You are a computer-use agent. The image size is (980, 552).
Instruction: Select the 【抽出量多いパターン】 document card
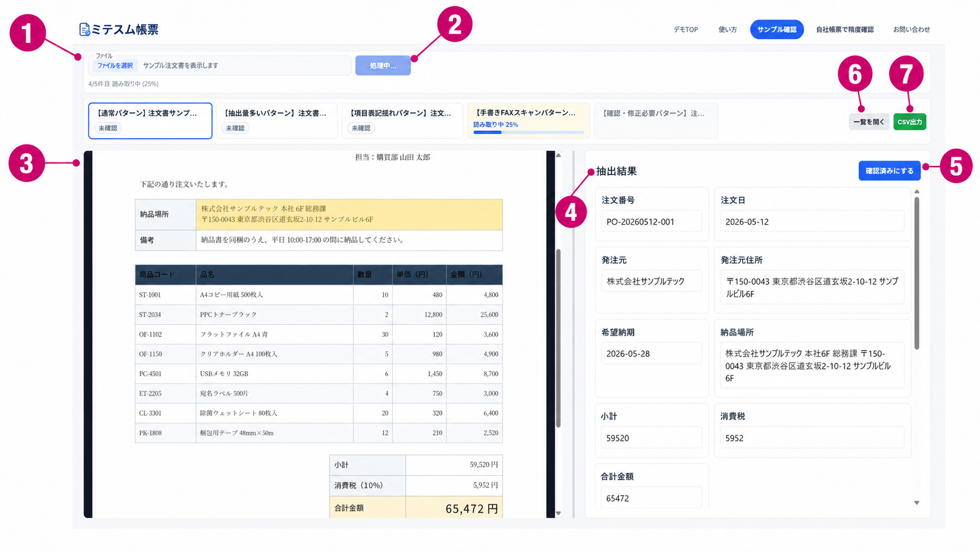click(276, 120)
